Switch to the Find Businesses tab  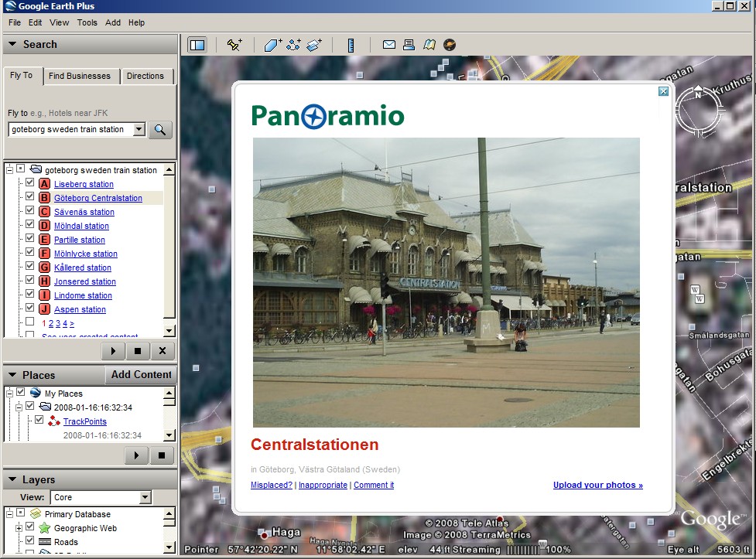point(80,76)
